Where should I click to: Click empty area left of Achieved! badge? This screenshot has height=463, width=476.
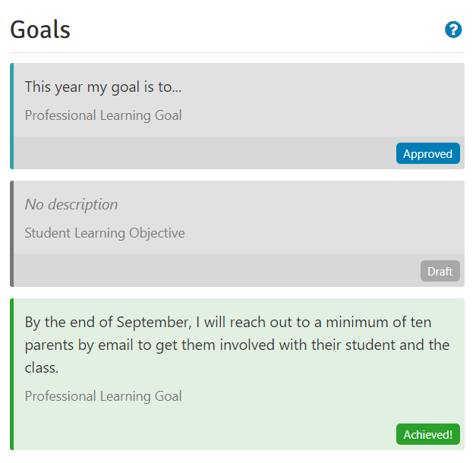[205, 434]
